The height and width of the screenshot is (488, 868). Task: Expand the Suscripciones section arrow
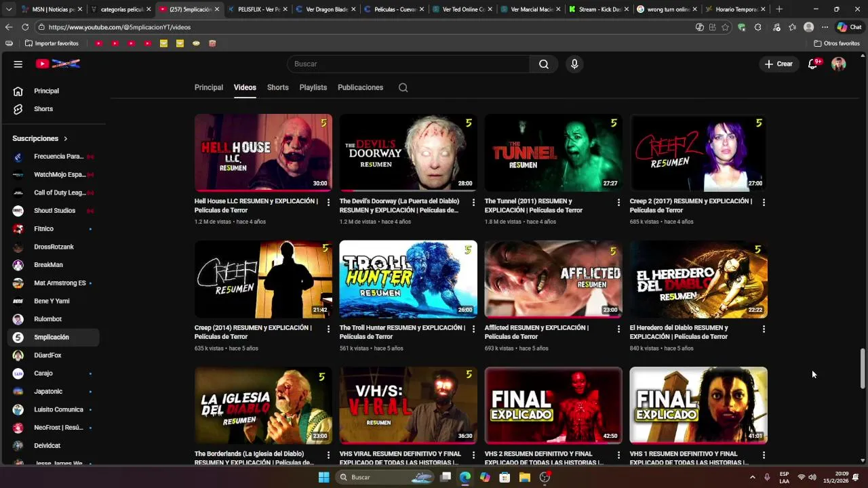click(x=66, y=138)
